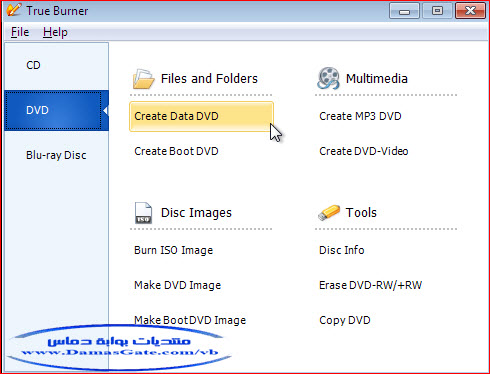This screenshot has width=490, height=374.
Task: Open Make BootDVD Image
Action: click(190, 320)
